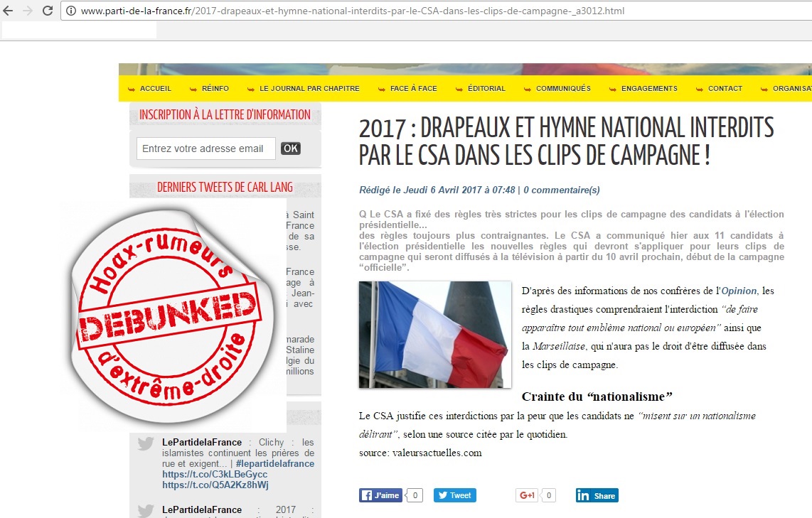The image size is (812, 518).
Task: Click the Twitter Tweet share button
Action: (x=454, y=495)
